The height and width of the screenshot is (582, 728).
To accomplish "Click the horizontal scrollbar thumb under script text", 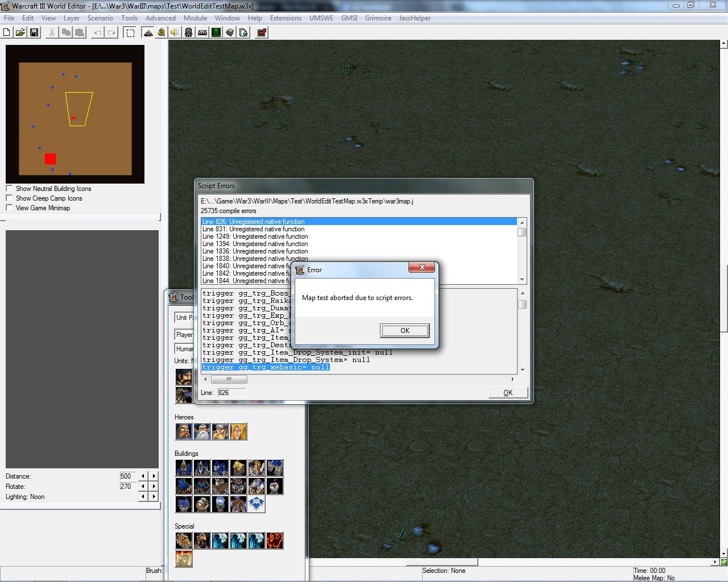I will 229,379.
